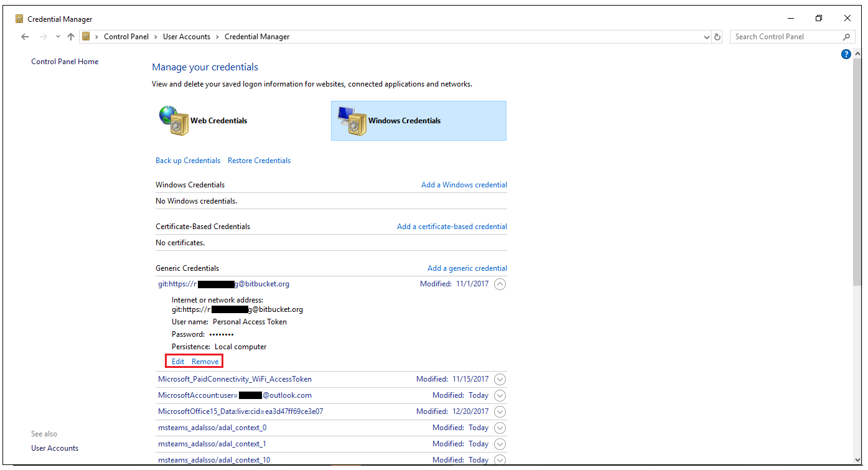
Task: Click the Personal Access Token user name
Action: click(x=250, y=322)
